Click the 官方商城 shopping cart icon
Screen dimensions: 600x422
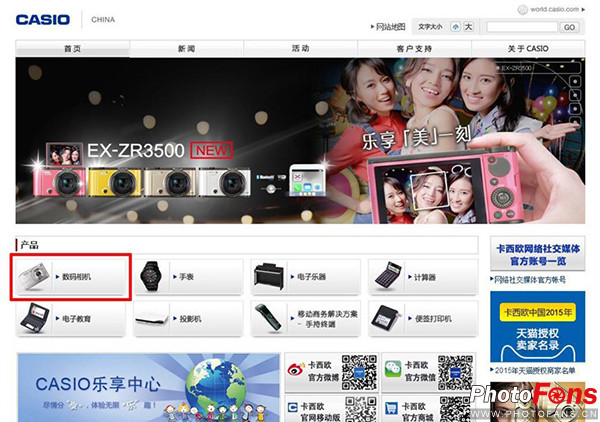[x=391, y=409]
